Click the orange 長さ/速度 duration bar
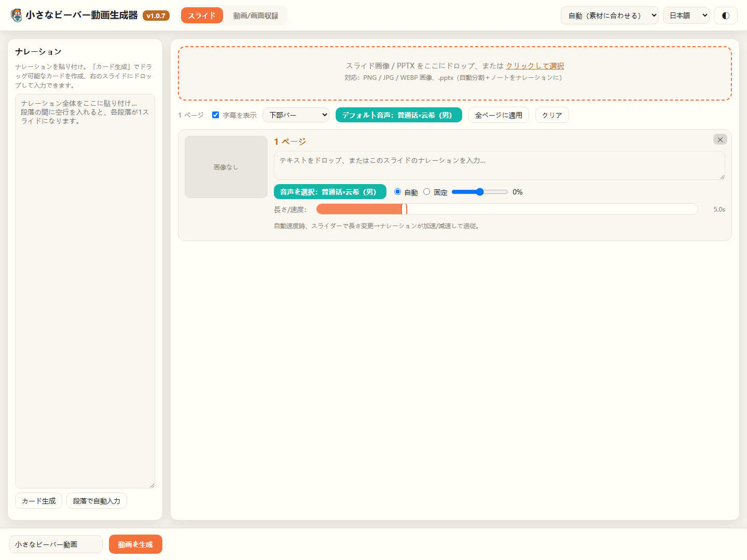 tap(507, 209)
